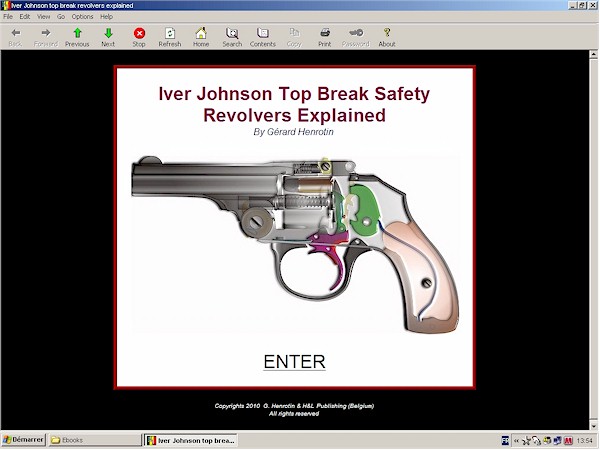600x450 pixels.
Task: Print the ebook page
Action: (325, 33)
